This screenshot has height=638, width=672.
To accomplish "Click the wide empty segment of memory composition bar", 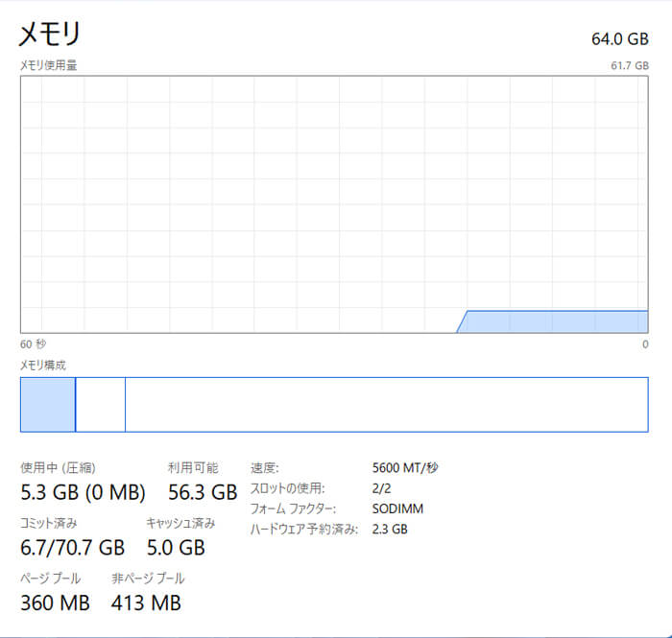I will coord(386,405).
